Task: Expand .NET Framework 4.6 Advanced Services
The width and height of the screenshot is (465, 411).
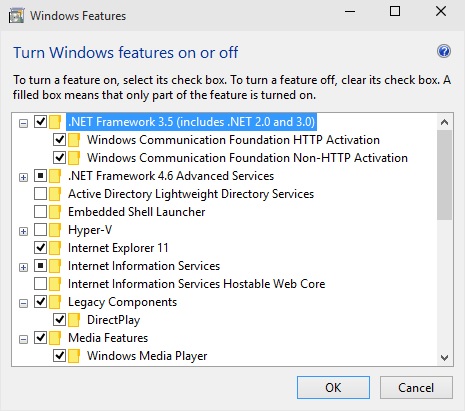Action: coord(23,177)
